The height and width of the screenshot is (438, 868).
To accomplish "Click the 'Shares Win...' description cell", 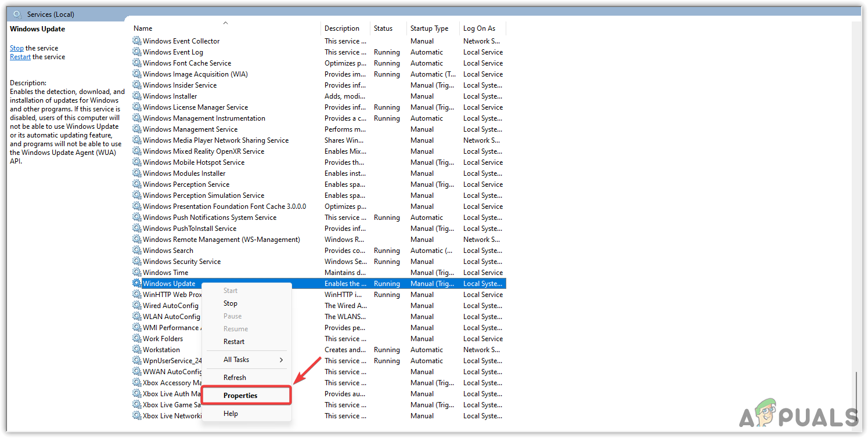I will click(x=345, y=140).
